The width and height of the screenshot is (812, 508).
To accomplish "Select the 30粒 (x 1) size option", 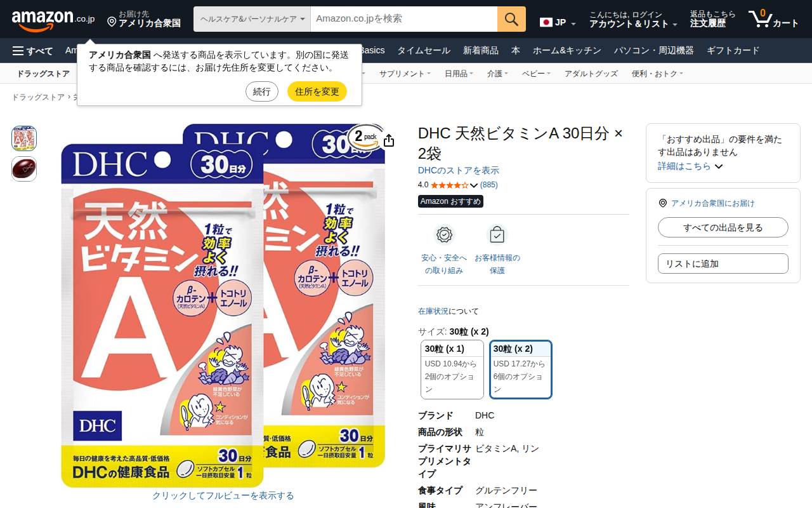I will 452,370.
